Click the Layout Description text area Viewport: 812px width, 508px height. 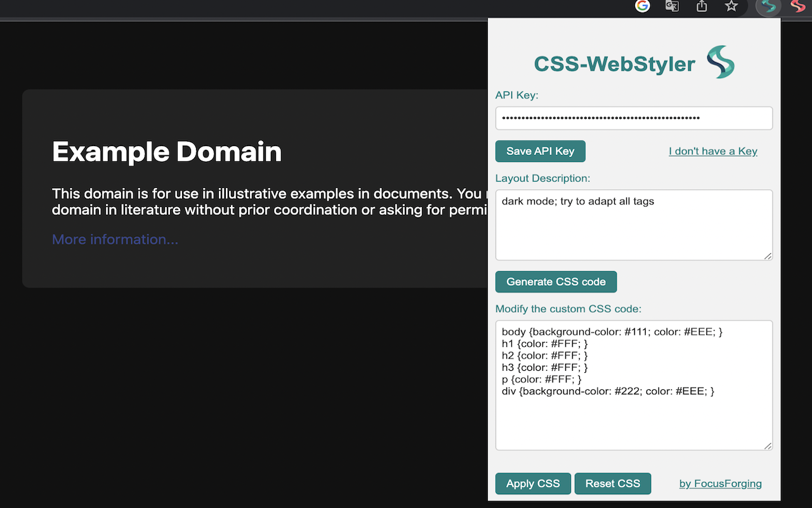pos(634,225)
